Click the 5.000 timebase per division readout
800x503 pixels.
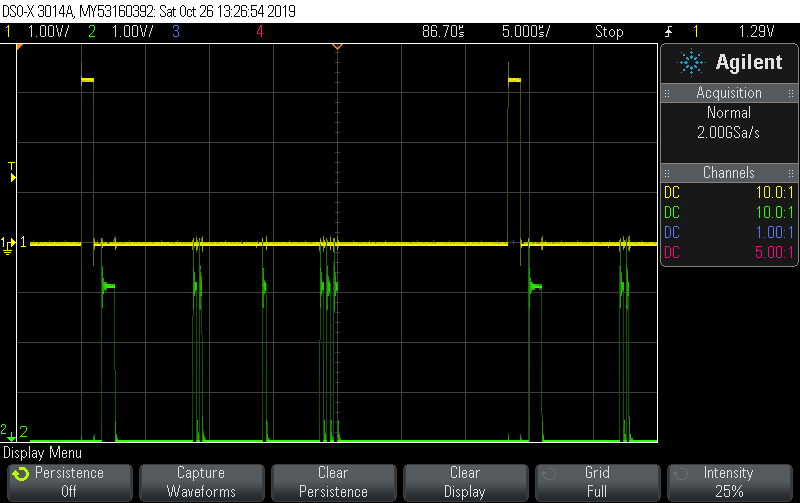click(x=526, y=32)
